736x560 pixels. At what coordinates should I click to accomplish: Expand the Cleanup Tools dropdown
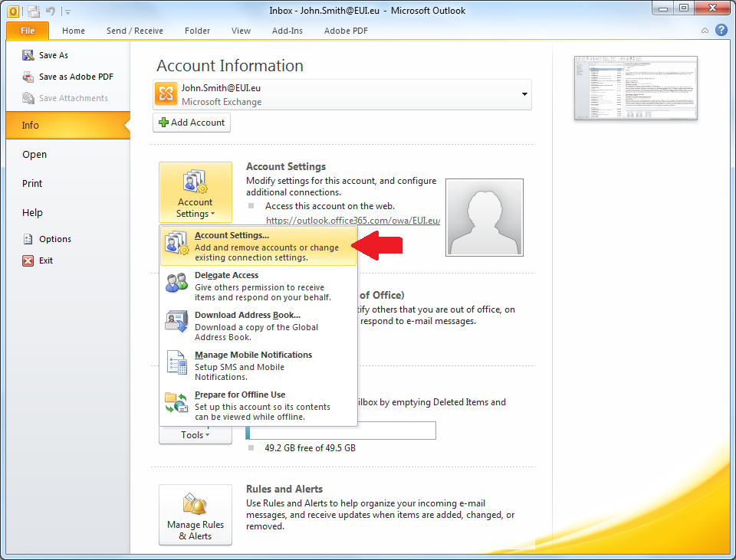195,435
